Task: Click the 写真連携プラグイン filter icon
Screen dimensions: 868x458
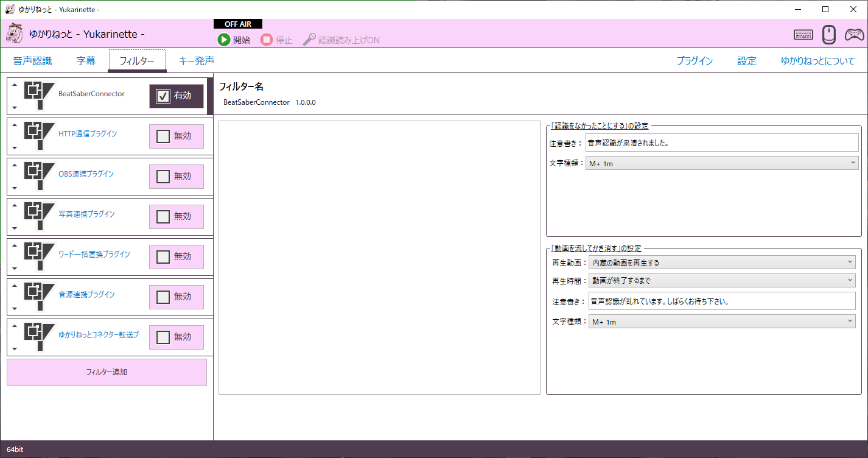Action: pyautogui.click(x=40, y=216)
